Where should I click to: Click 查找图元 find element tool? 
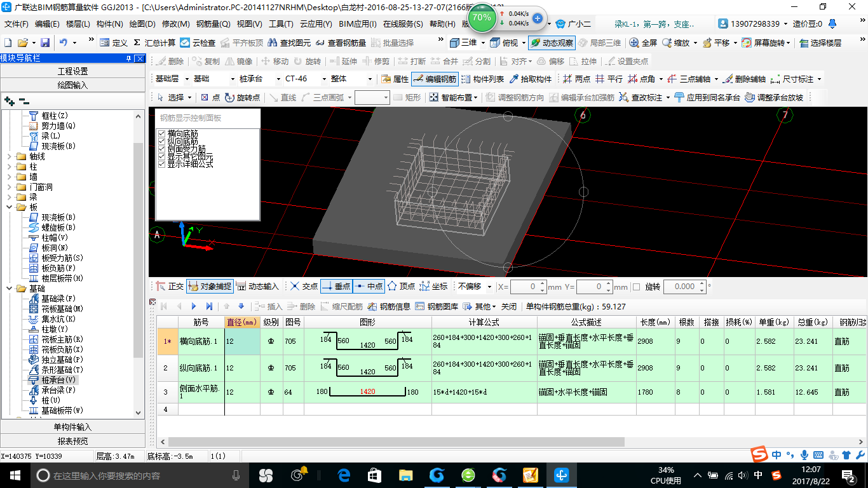click(289, 43)
